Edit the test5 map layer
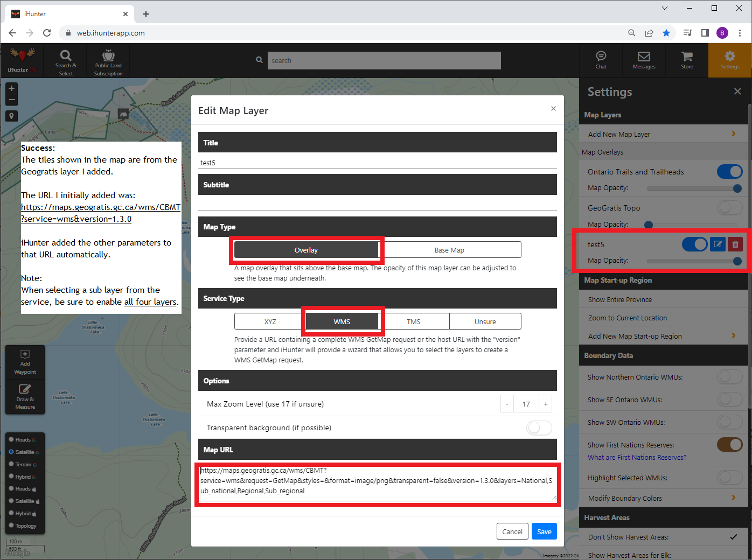Image resolution: width=752 pixels, height=560 pixels. coord(718,244)
